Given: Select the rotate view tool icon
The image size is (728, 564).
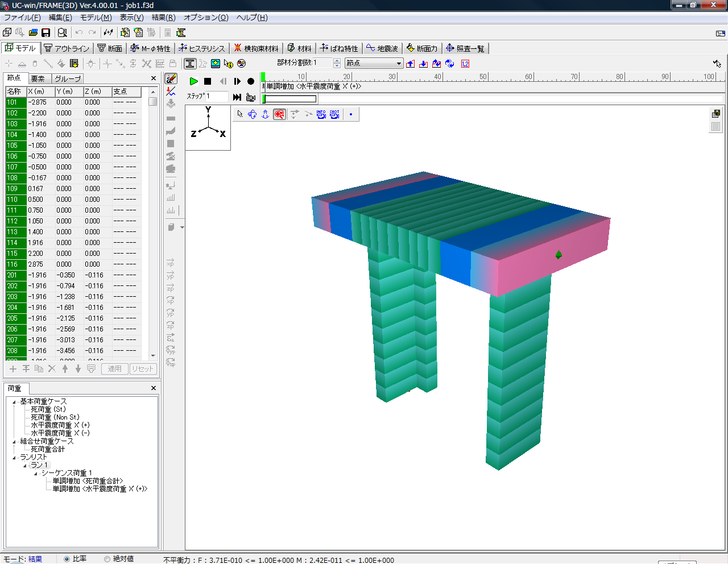Looking at the screenshot, I should coord(253,114).
